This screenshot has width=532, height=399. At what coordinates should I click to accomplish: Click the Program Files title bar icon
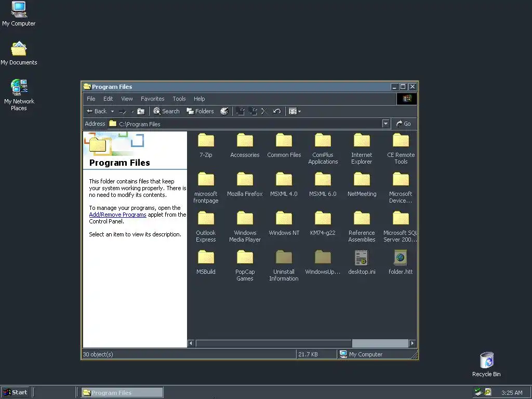87,87
